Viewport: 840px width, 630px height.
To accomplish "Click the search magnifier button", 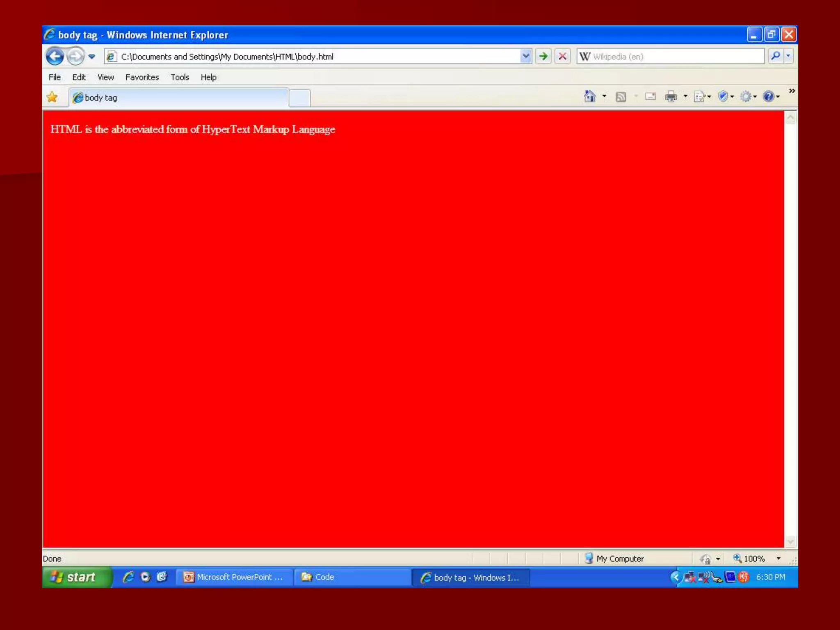I will (x=775, y=56).
